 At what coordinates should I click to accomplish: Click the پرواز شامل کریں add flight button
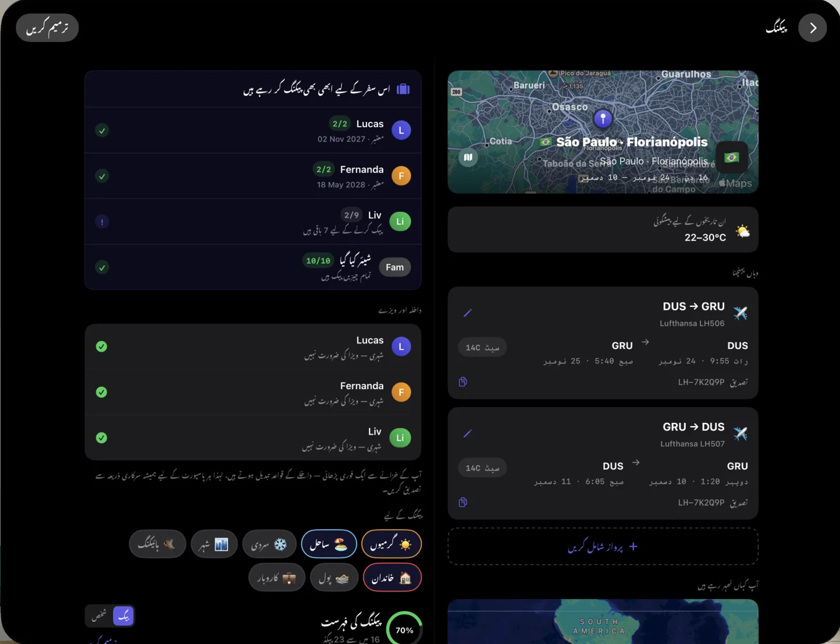coord(603,547)
